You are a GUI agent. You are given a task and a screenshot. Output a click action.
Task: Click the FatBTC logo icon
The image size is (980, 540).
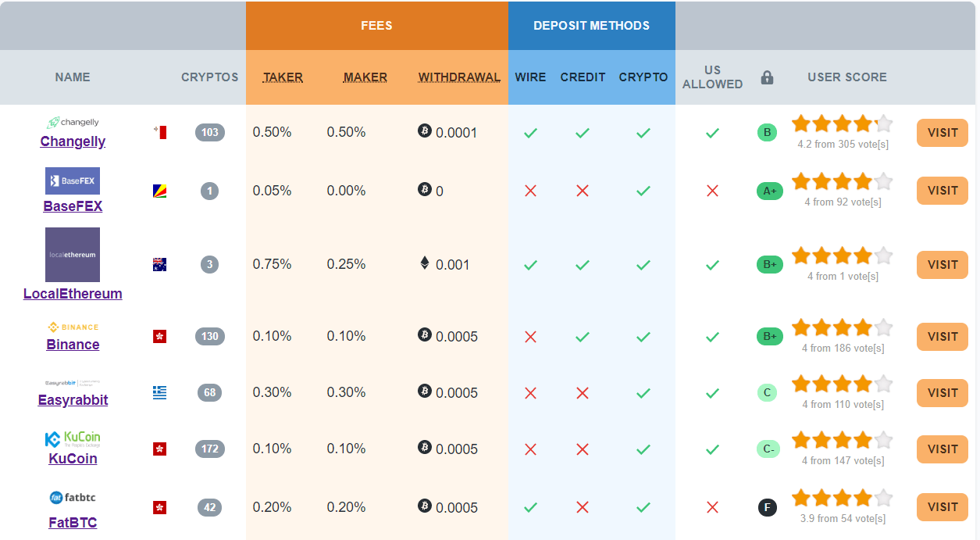pos(73,497)
